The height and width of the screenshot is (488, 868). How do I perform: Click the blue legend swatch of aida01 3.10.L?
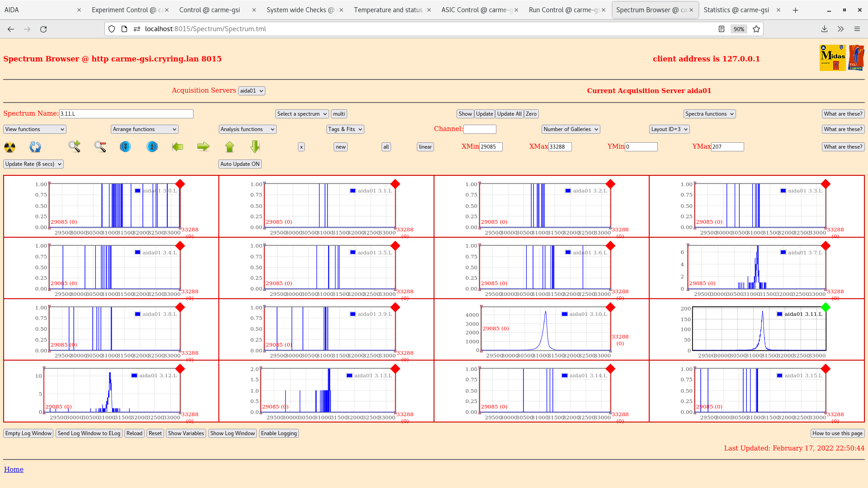tap(564, 314)
